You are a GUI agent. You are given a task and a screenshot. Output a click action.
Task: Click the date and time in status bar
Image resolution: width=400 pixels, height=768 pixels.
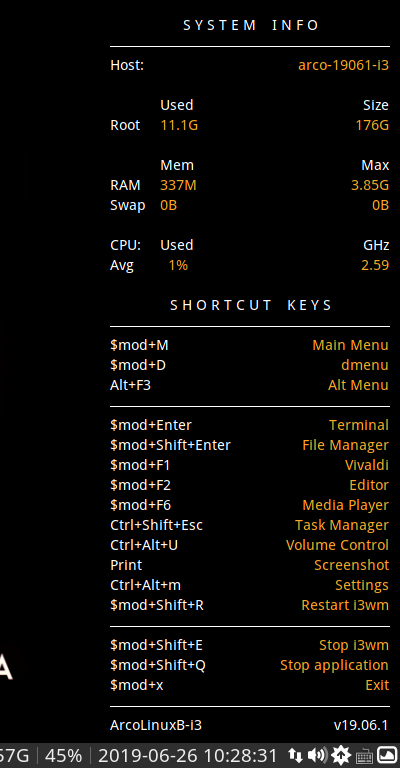point(188,756)
